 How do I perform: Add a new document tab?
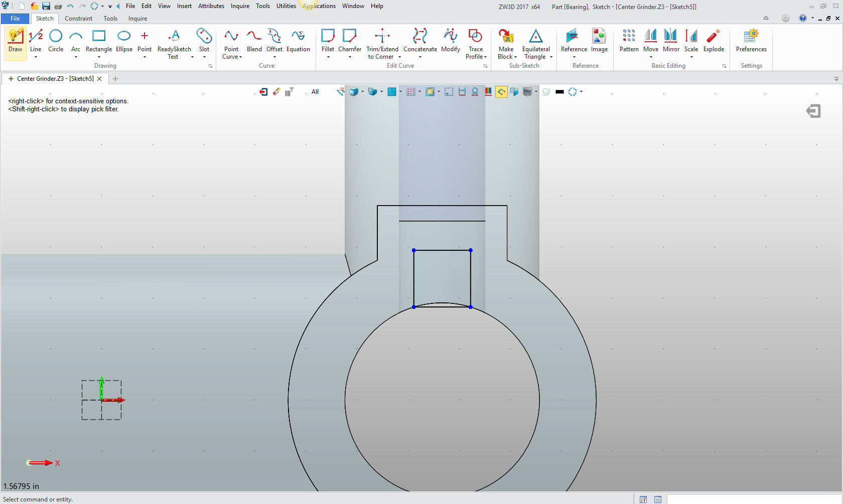115,79
